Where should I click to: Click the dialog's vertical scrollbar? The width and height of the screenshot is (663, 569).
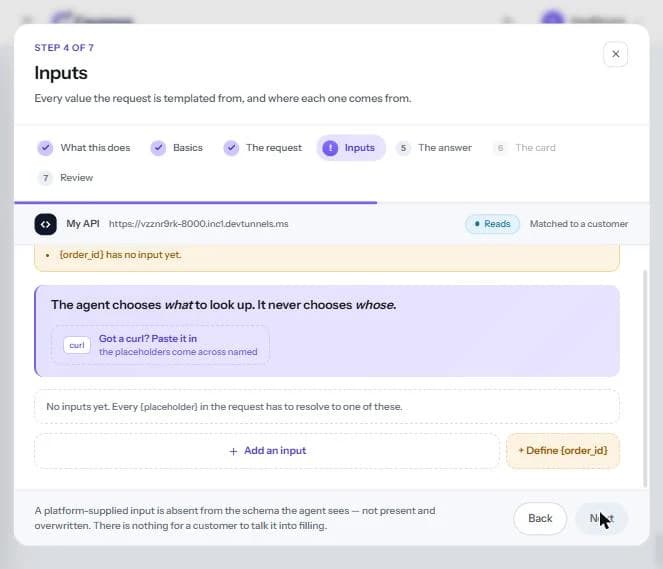(645, 378)
